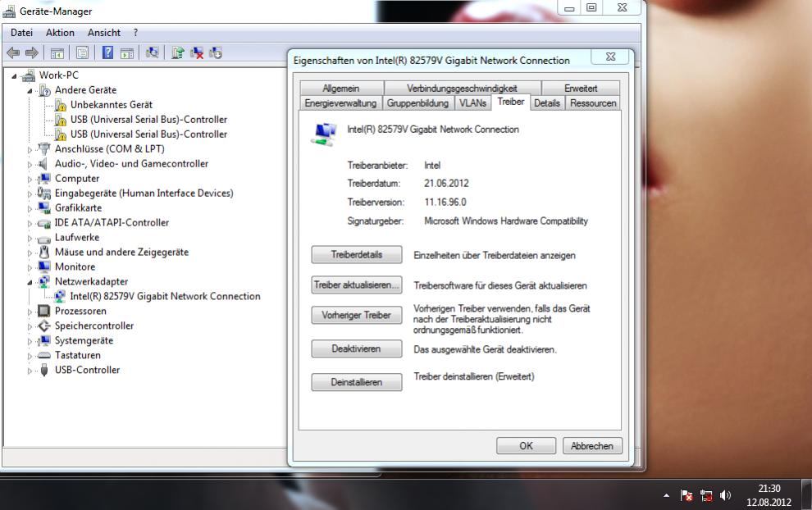
Task: Click the Audio-, Video- und Gamecontroller speaker icon
Action: tap(44, 164)
